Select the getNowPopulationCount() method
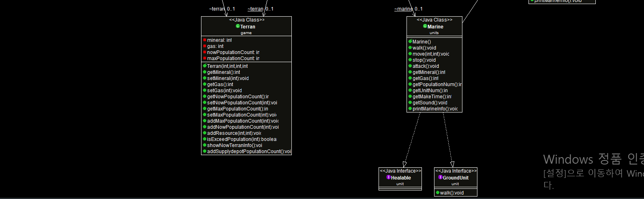The image size is (644, 199). pos(238,97)
